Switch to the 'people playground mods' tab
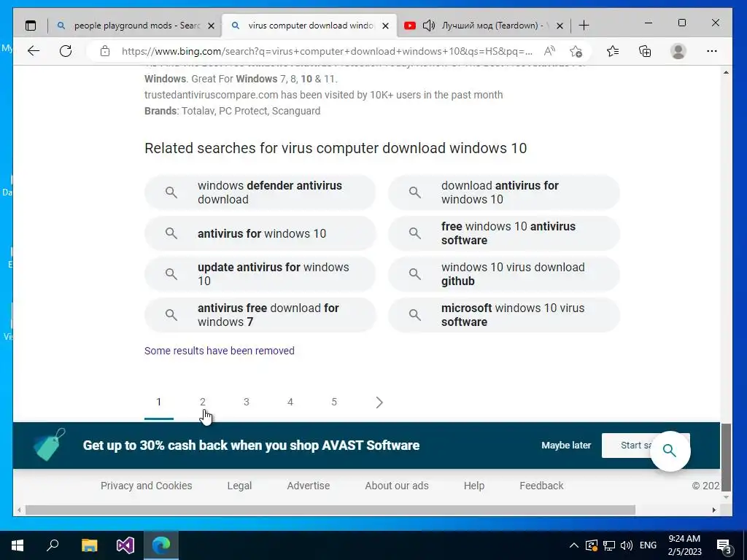Screen dimensions: 747x560 (x=135, y=26)
